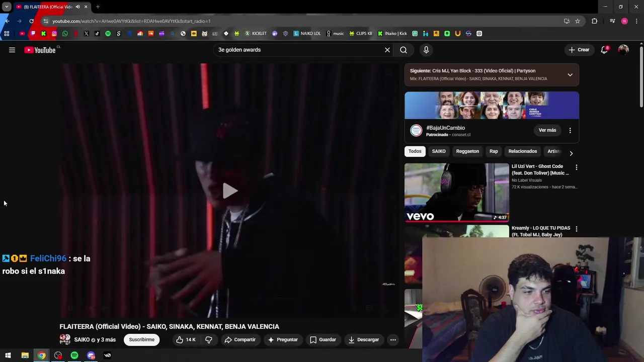Open more actions three-dot menu

tap(393, 340)
